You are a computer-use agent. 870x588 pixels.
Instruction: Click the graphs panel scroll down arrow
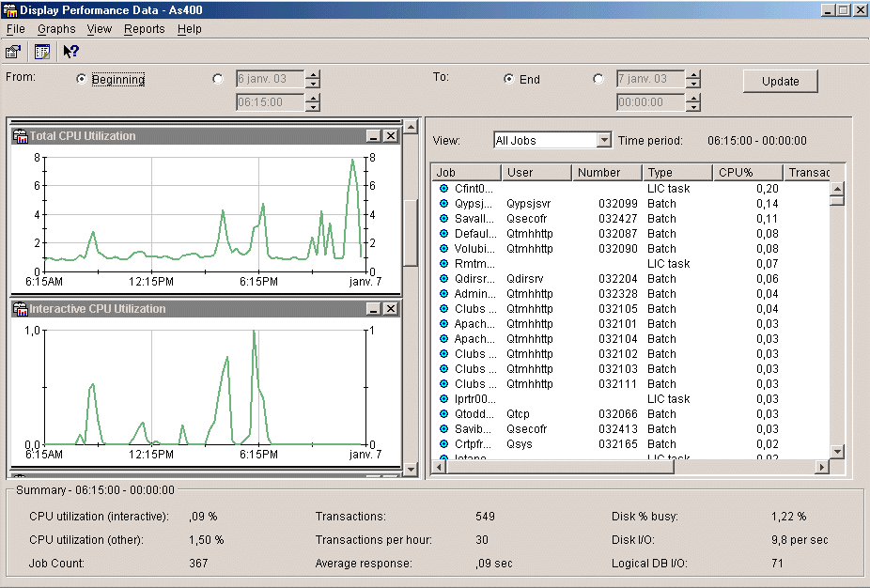point(411,469)
